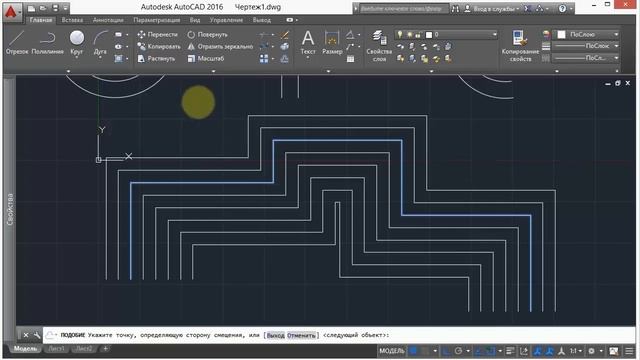Click the Выход option in the command line

(276, 336)
